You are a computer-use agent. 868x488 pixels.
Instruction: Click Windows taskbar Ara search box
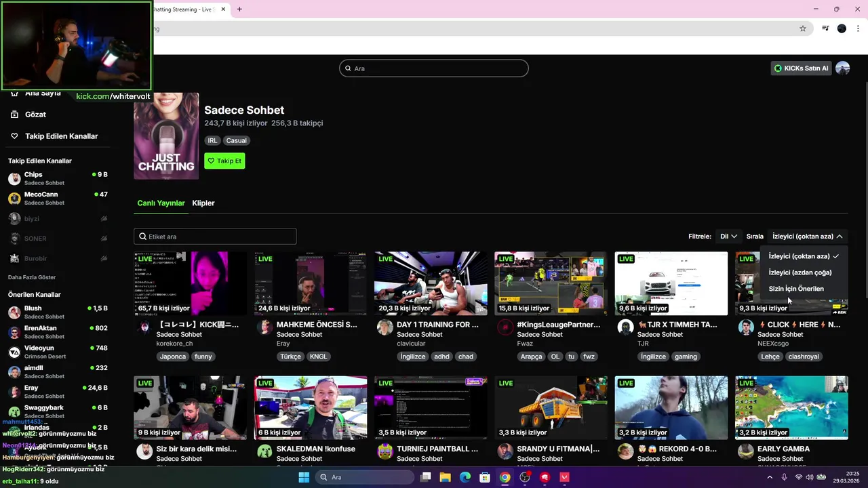tap(365, 477)
